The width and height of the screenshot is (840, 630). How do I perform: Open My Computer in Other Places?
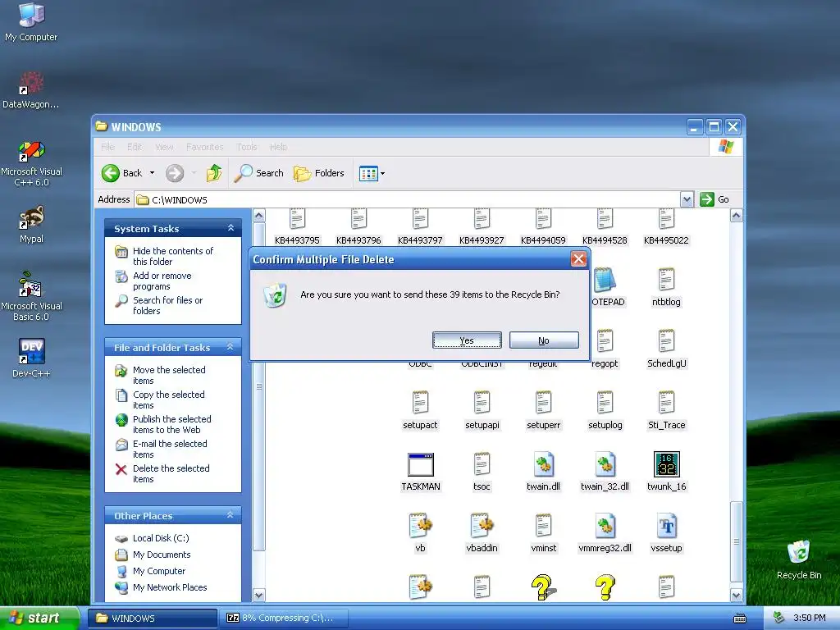pyautogui.click(x=158, y=571)
